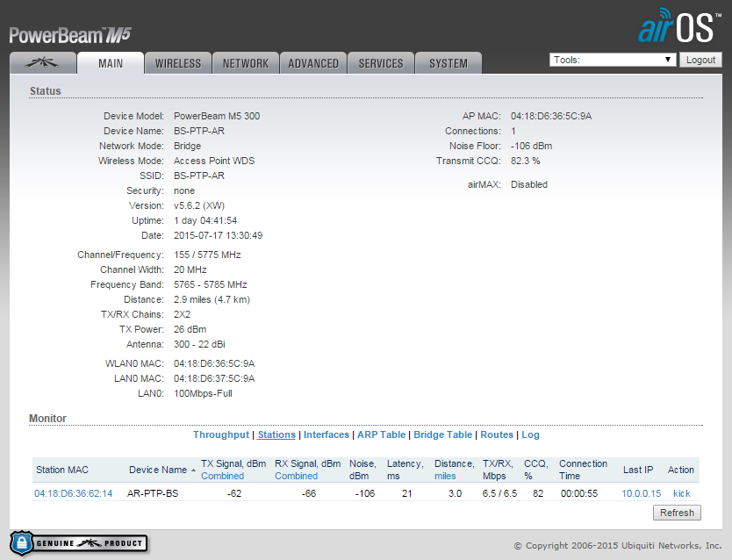Show the Throughput monitor
The height and width of the screenshot is (560, 732).
221,434
